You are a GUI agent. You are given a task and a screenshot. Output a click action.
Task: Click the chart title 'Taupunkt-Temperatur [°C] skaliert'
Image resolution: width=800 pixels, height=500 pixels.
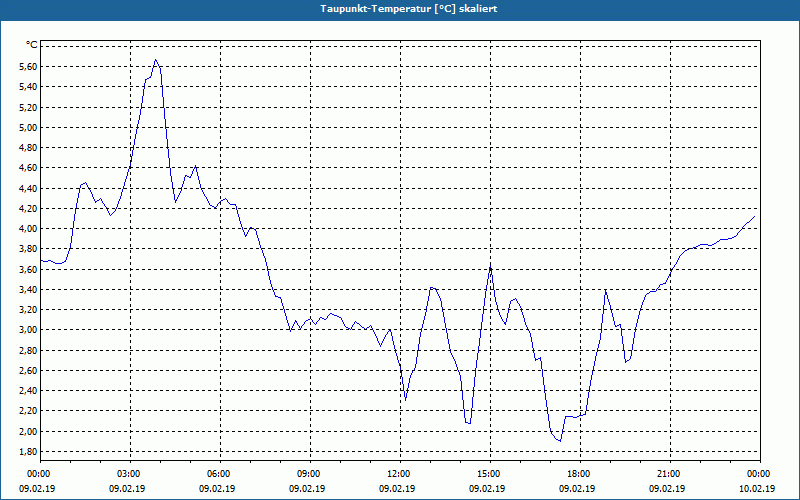pyautogui.click(x=409, y=9)
